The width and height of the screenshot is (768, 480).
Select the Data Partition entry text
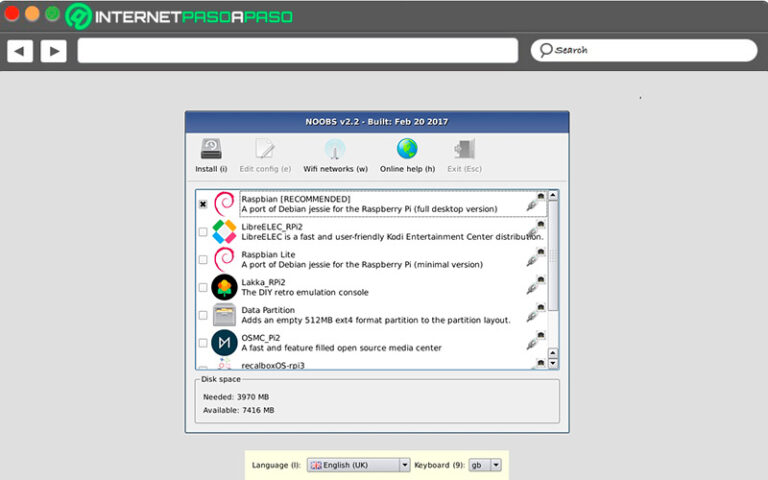[x=376, y=315]
